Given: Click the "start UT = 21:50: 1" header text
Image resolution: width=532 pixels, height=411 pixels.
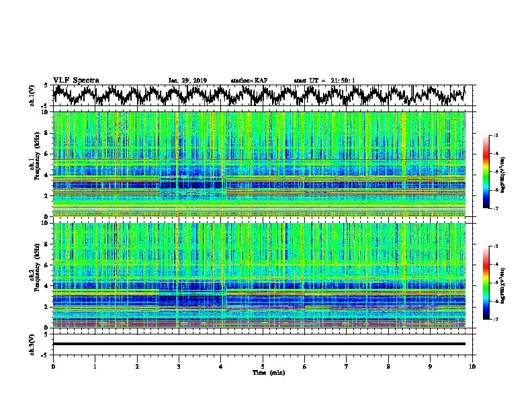Looking at the screenshot, I should (324, 81).
